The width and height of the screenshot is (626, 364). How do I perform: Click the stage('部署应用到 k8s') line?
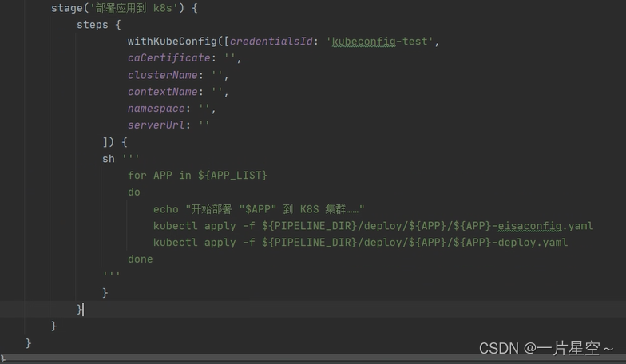(x=125, y=8)
